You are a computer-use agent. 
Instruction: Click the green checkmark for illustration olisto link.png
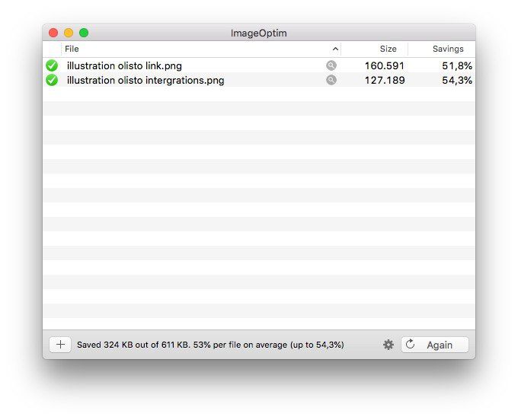coord(52,65)
